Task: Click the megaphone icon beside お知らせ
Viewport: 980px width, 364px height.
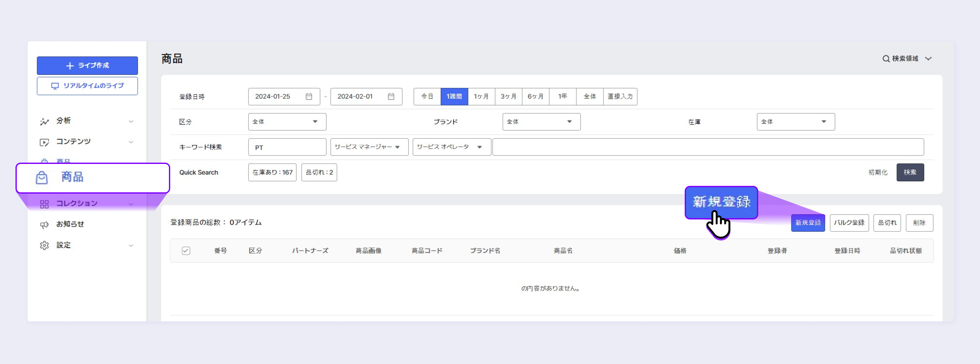Action: click(44, 225)
